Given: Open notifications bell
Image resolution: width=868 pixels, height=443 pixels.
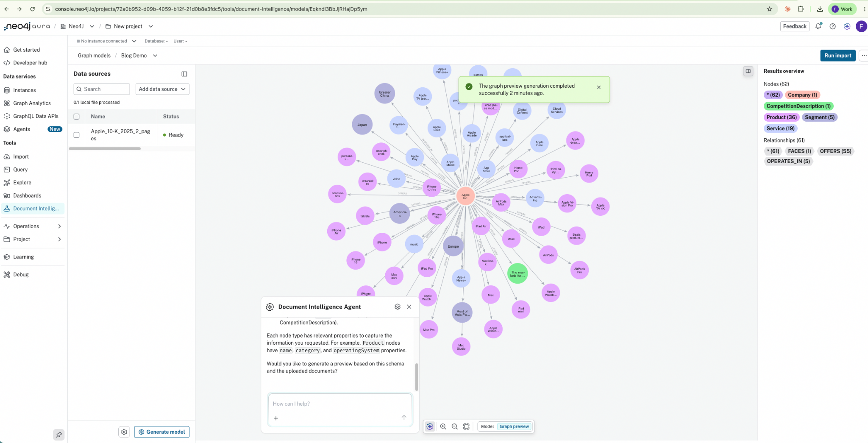Looking at the screenshot, I should click(818, 26).
